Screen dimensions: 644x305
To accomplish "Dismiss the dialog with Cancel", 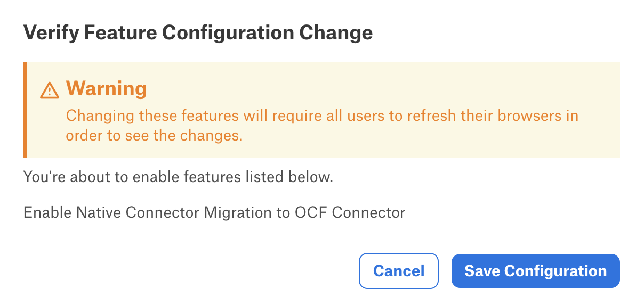I will pos(399,271).
